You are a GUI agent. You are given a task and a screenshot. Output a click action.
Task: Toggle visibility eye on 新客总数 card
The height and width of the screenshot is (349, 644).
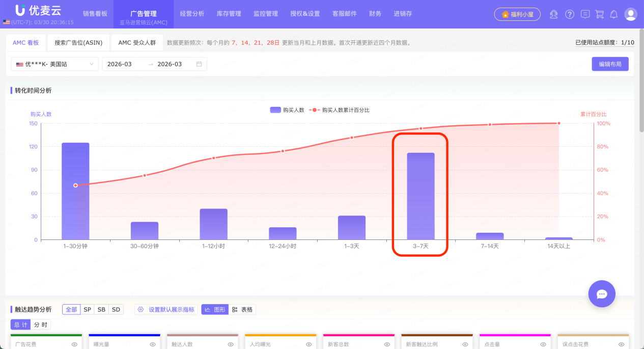387,344
